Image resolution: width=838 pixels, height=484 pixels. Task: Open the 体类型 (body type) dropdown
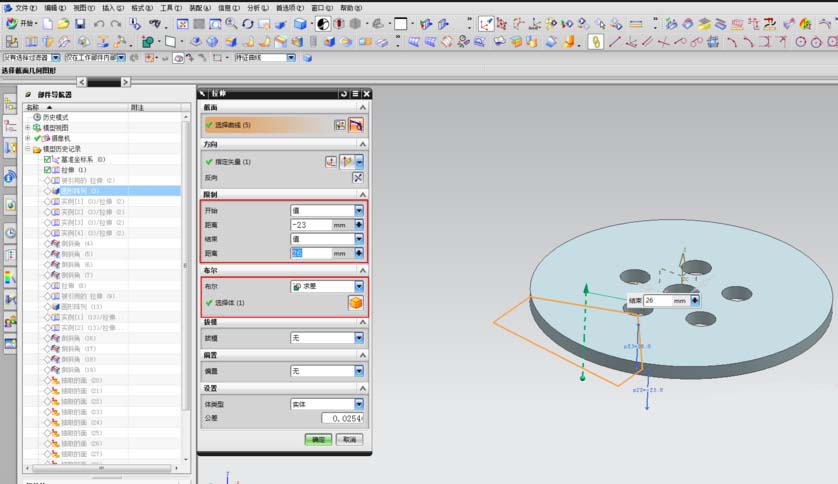coord(358,403)
